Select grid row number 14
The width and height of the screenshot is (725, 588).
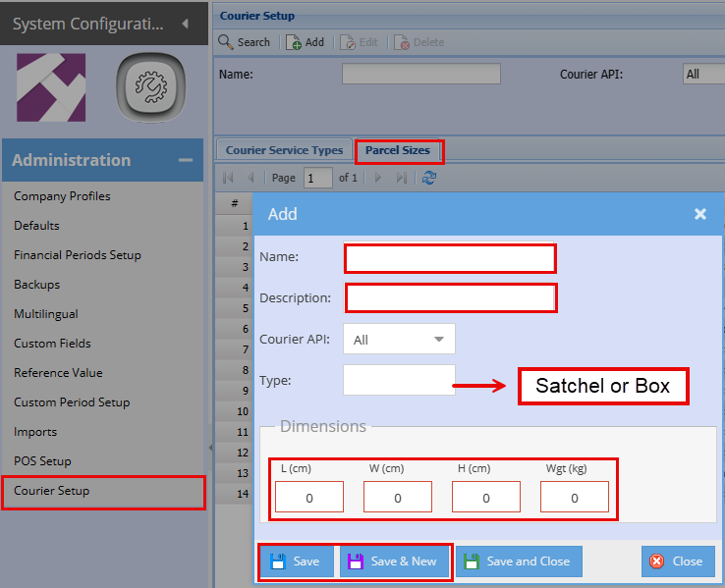click(234, 494)
